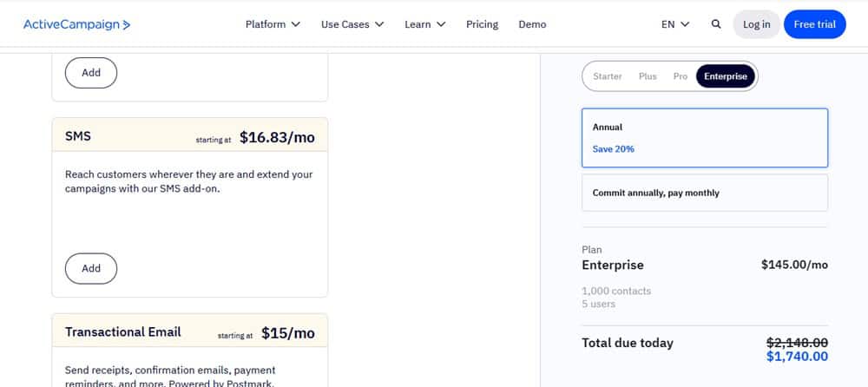This screenshot has height=387, width=868.
Task: Click the ActiveCampaign logo
Action: (x=77, y=24)
